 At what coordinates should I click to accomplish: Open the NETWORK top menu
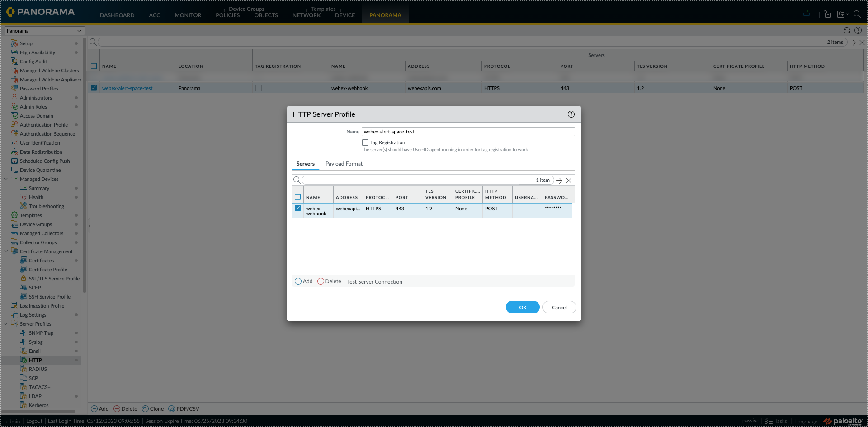tap(307, 15)
